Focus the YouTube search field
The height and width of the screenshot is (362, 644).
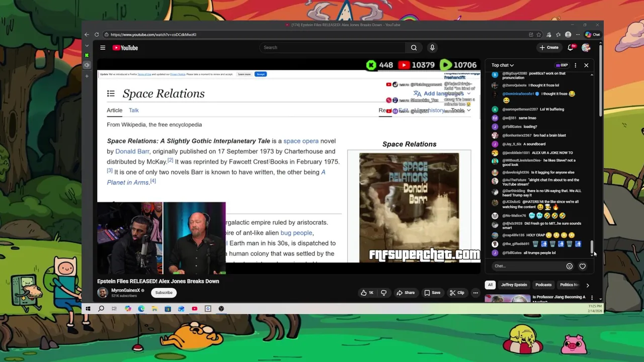(332, 48)
